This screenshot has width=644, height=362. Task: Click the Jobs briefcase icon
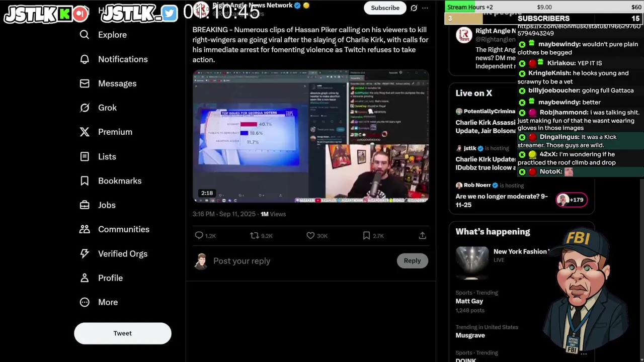point(85,205)
